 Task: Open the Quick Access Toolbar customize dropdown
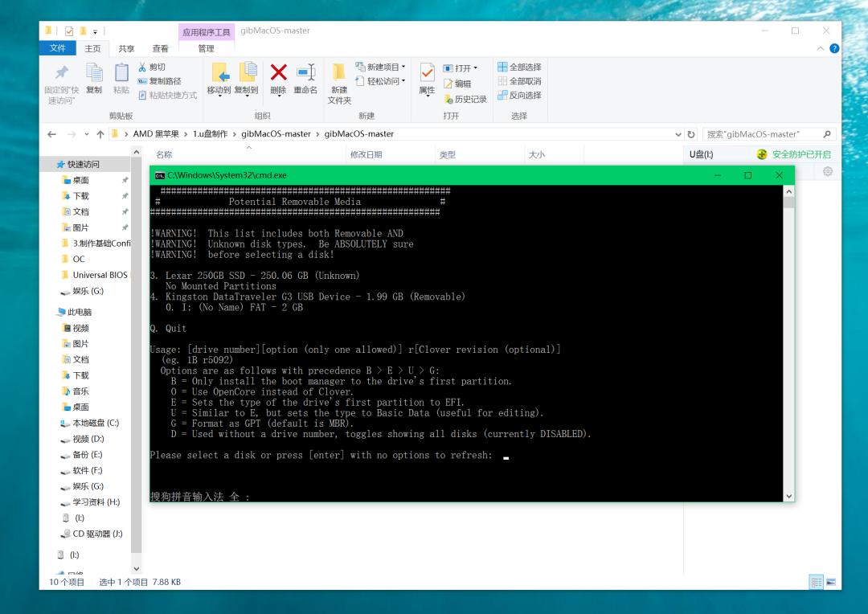coord(95,31)
